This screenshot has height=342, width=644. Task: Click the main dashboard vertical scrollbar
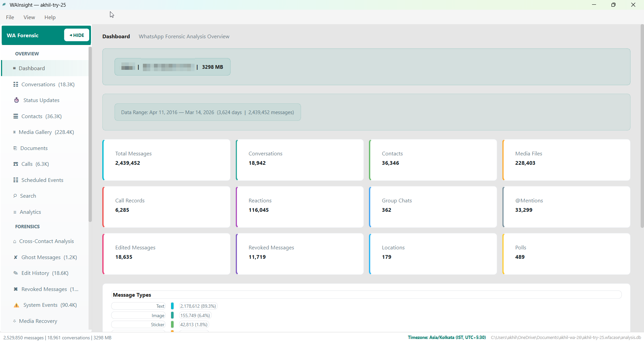point(642,126)
